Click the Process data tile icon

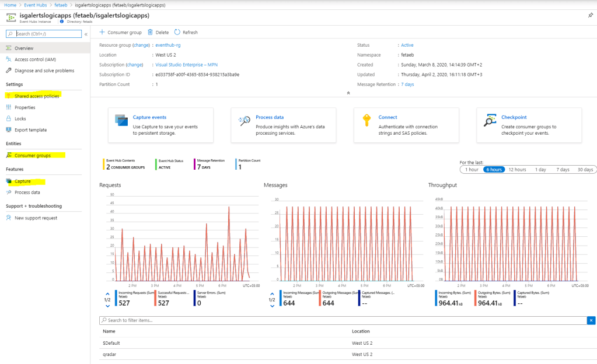pos(245,121)
